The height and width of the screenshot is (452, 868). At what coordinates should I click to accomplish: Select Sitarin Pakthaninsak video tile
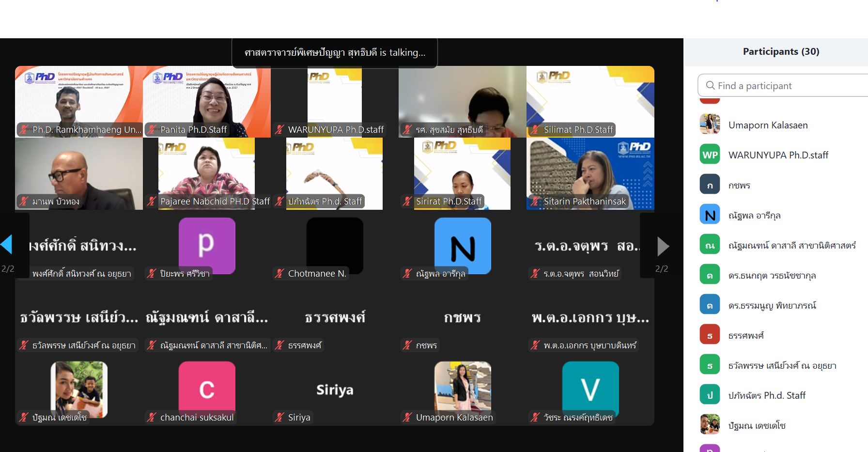(590, 173)
